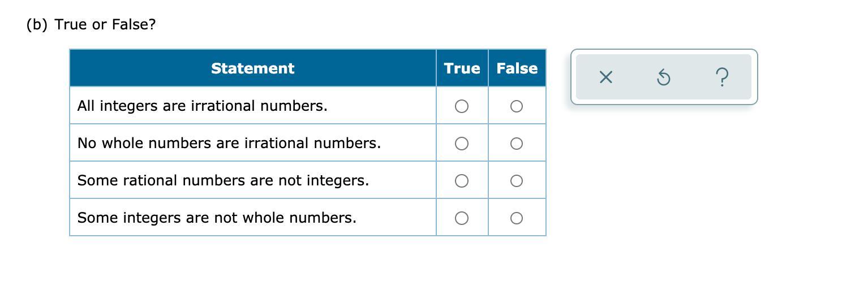Click the text 'All integers are irrational numbers.'
This screenshot has width=868, height=286.
(203, 106)
